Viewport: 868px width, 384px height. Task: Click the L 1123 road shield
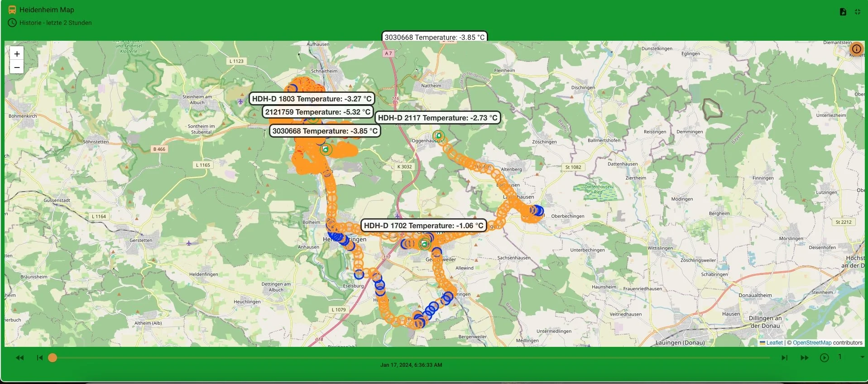coord(236,61)
